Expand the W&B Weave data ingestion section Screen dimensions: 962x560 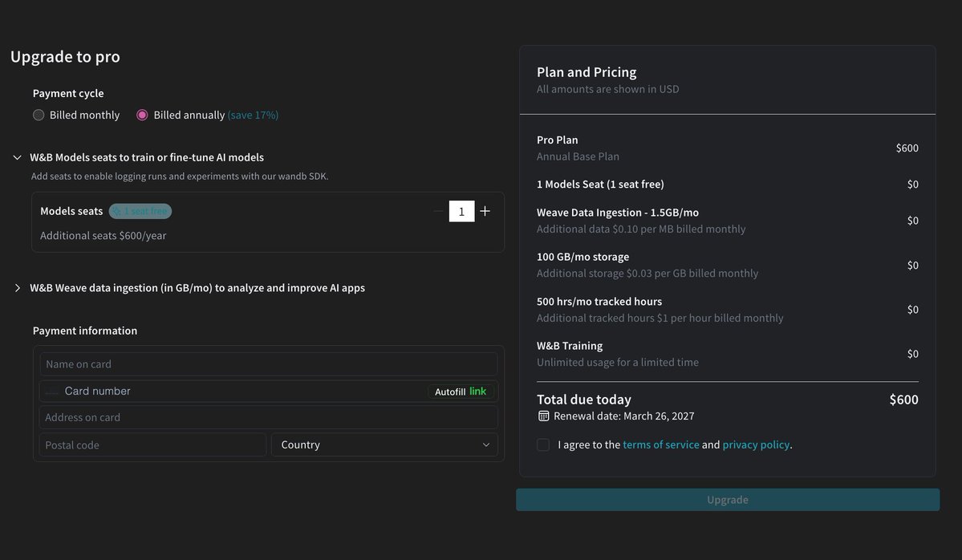pos(17,288)
